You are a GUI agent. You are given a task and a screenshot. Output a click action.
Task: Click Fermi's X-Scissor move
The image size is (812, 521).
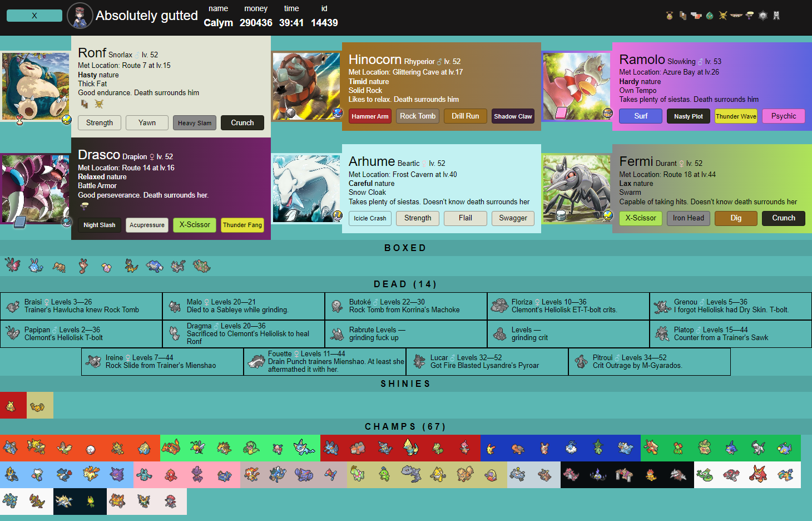(641, 218)
